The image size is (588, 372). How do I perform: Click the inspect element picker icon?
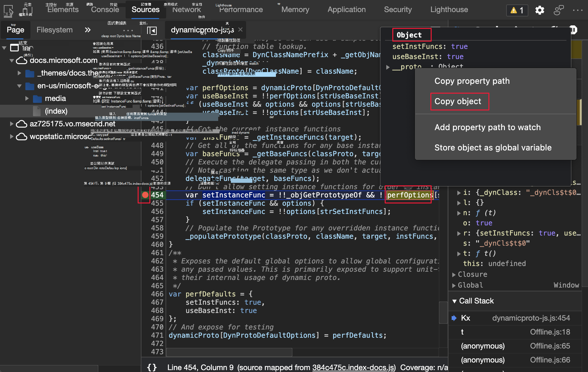coord(9,10)
